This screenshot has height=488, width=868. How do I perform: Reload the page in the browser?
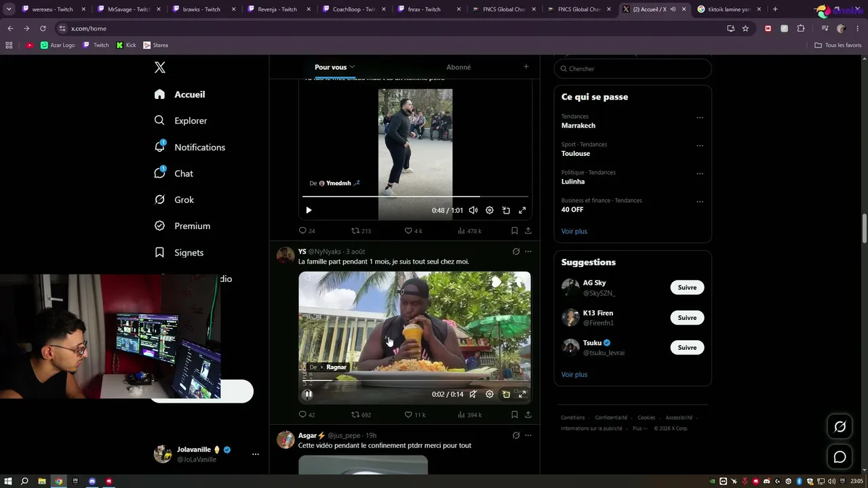43,28
